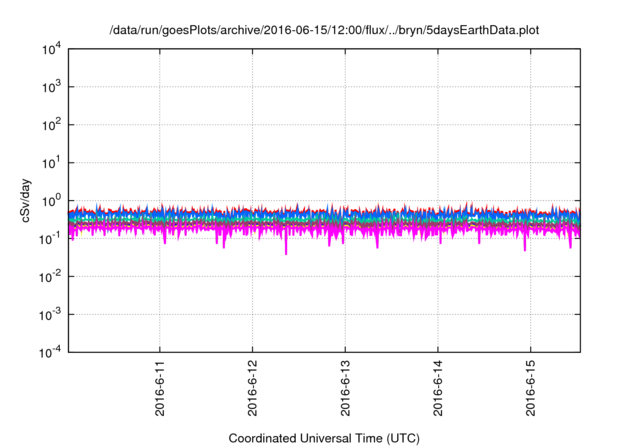Click the 10^3 y-axis tick label
Viewport: 640px width, 448px height.
pyautogui.click(x=51, y=87)
